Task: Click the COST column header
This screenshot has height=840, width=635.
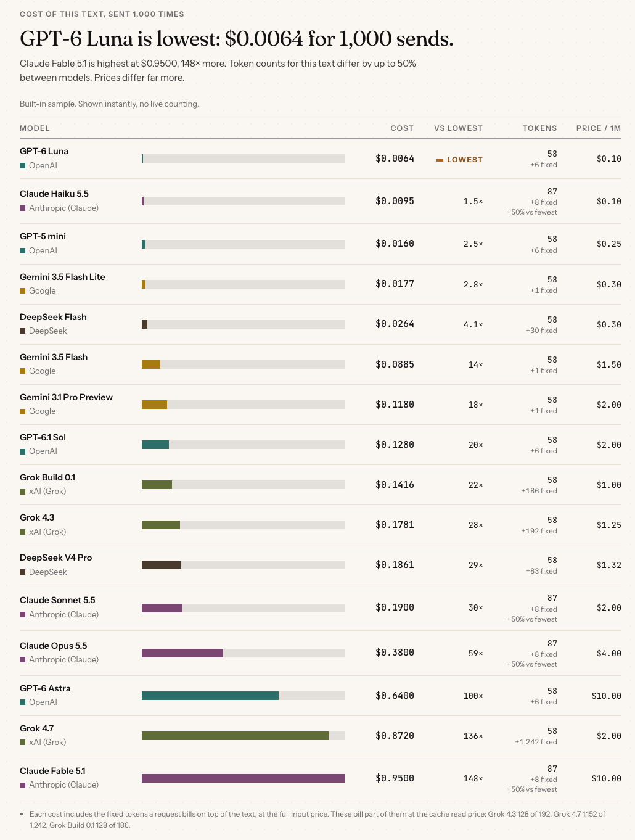Action: [x=402, y=128]
